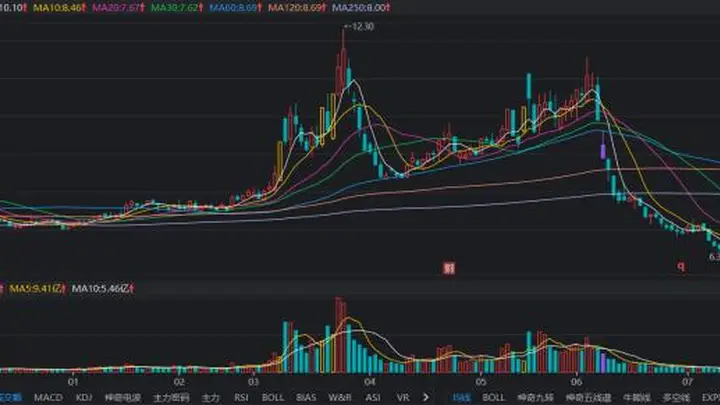Select BOLL tab right of the arrow
720x405 pixels.
[493, 397]
